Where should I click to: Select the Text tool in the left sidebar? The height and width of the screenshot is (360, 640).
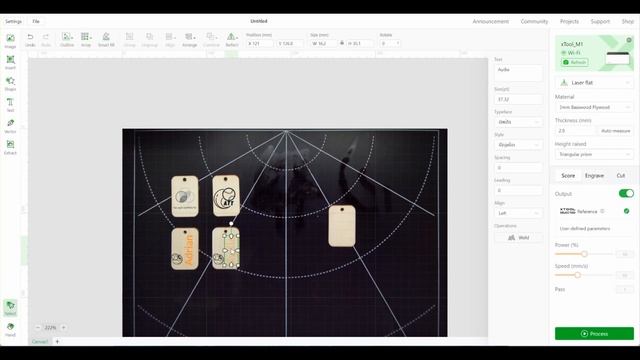(10, 104)
